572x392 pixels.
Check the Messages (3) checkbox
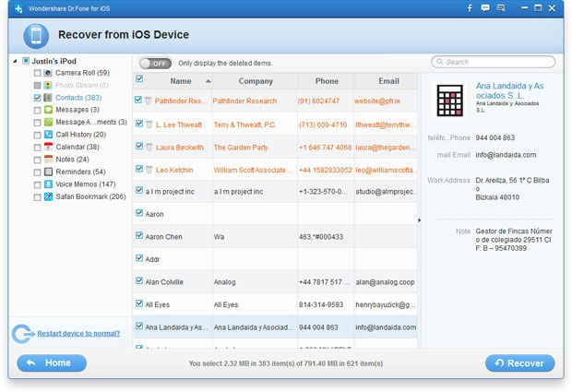[x=37, y=110]
